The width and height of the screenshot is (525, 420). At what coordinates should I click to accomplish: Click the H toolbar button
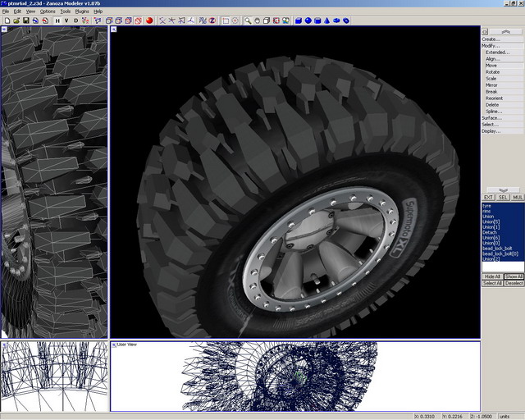coord(57,20)
